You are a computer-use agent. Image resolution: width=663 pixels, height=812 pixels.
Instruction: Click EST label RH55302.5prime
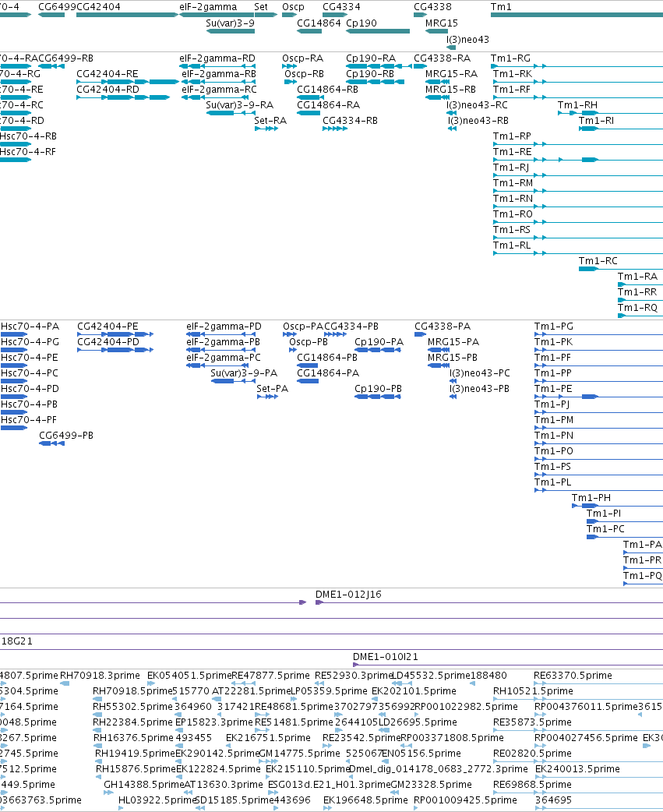click(x=132, y=707)
